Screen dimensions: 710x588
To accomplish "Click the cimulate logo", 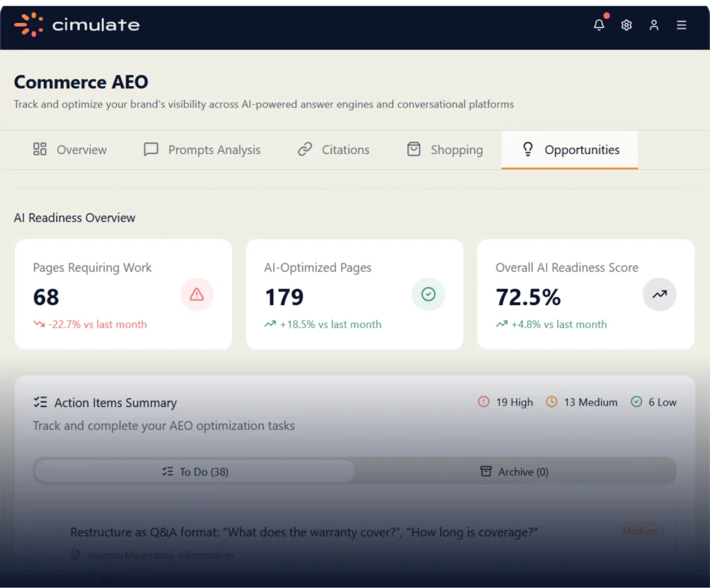I will point(77,25).
